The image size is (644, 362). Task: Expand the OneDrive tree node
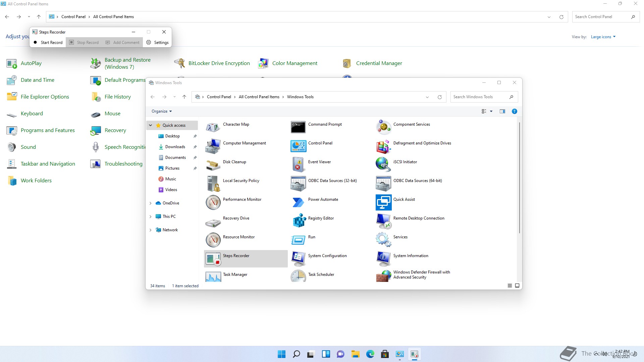[x=151, y=203]
